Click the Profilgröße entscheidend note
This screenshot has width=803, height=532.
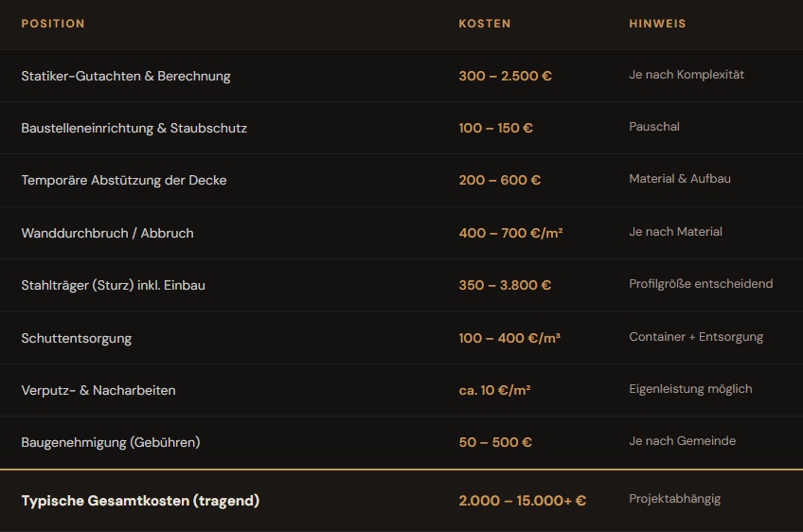click(701, 284)
